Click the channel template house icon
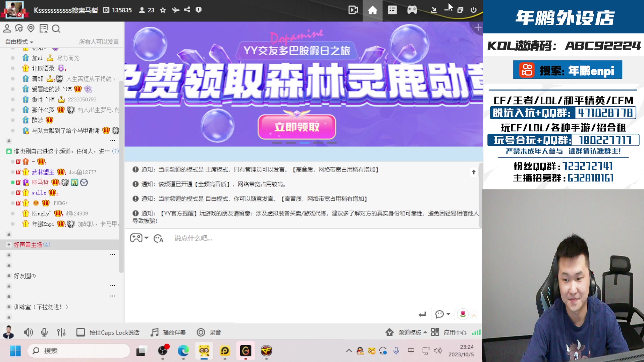 pyautogui.click(x=389, y=333)
